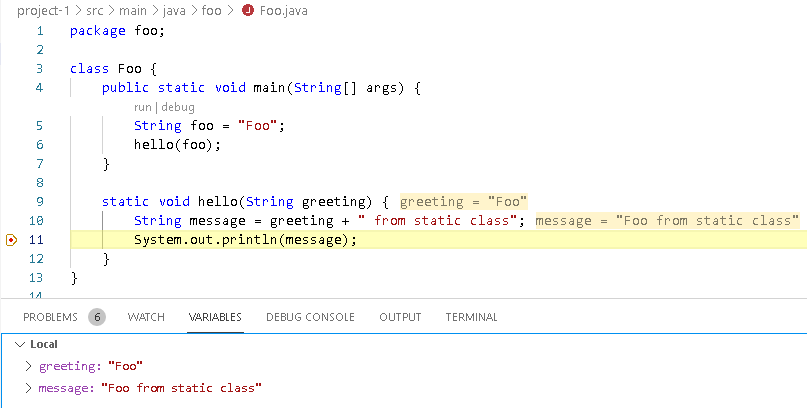
Task: Open the PROBLEMS tab
Action: pos(50,317)
